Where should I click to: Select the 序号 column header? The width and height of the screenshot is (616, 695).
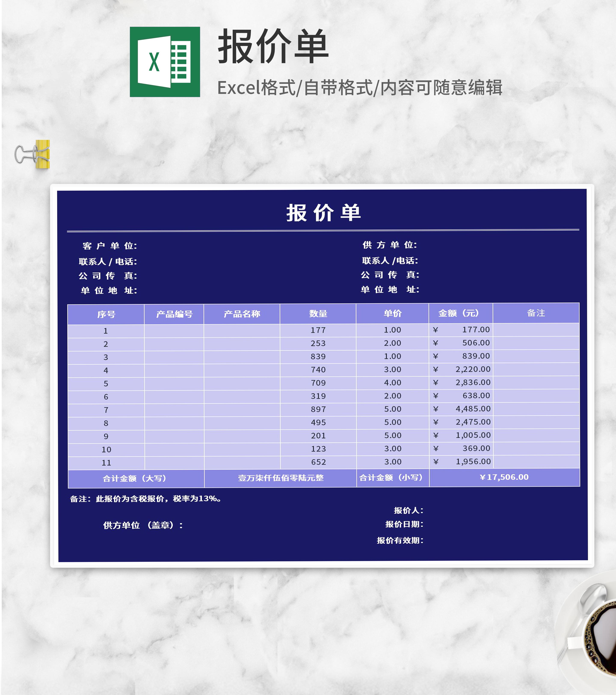point(106,314)
